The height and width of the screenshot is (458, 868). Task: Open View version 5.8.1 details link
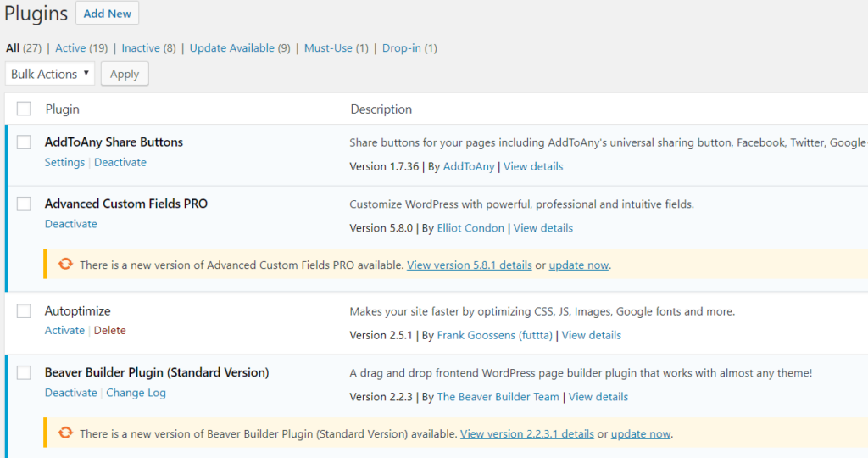pos(470,265)
